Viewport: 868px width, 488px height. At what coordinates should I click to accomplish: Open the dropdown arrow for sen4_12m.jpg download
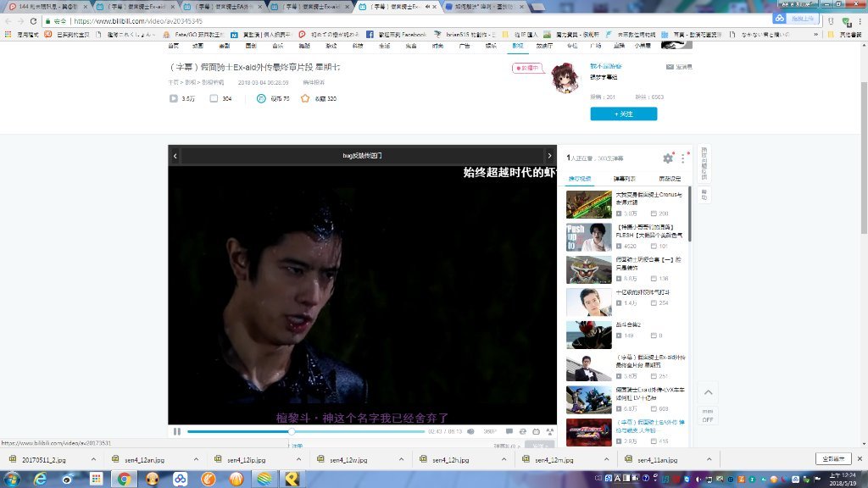(606, 460)
